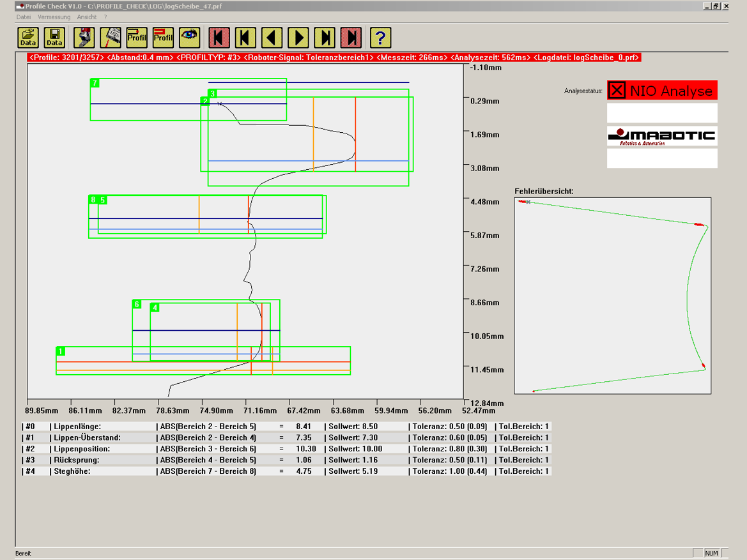Viewport: 747px width, 560px height.
Task: Open the Ansicht menu
Action: click(x=87, y=17)
